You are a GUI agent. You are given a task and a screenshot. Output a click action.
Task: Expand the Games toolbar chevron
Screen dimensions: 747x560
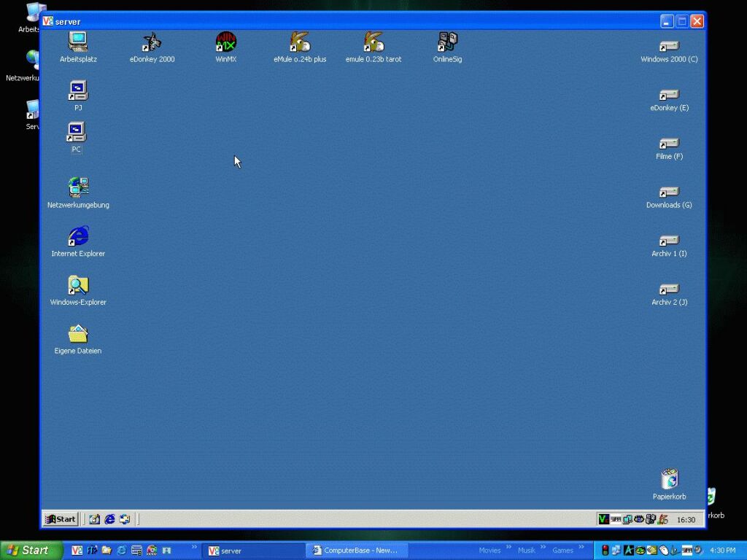tap(581, 547)
